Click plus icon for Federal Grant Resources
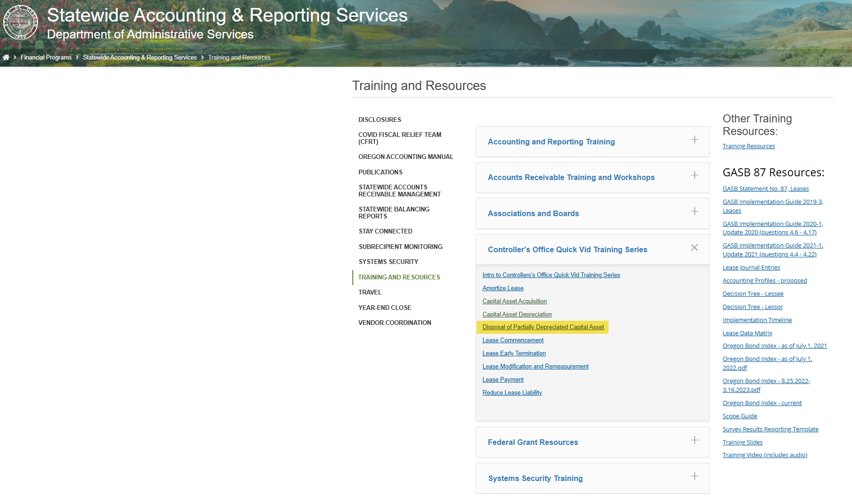Viewport: 852px width, 504px height. click(x=694, y=440)
